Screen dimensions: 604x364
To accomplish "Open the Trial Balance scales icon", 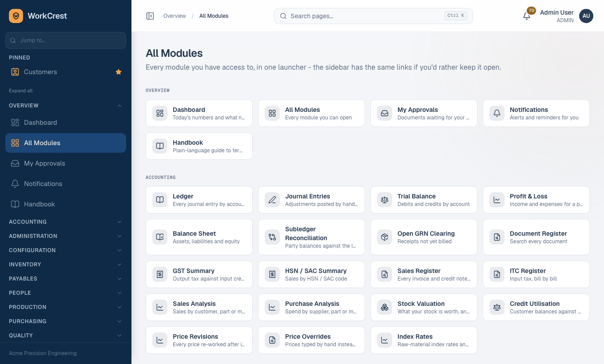I will coord(385,200).
